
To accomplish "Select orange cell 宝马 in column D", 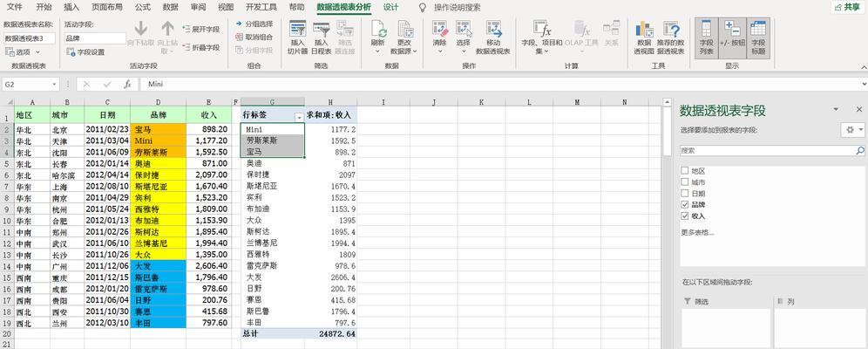I will [159, 129].
